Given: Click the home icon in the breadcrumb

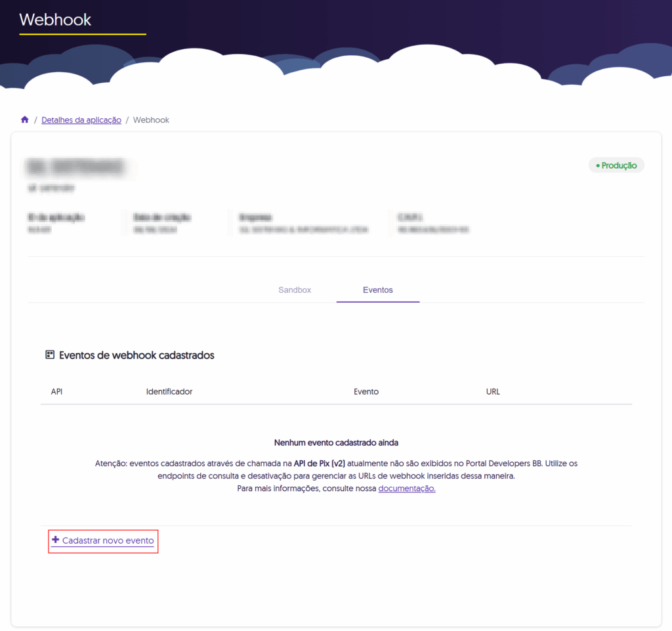Looking at the screenshot, I should (25, 120).
